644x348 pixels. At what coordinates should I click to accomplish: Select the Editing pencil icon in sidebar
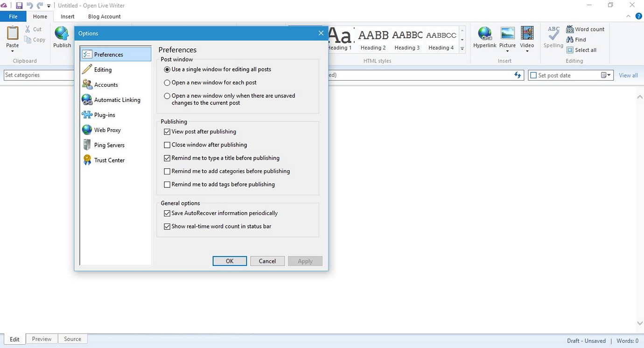87,70
